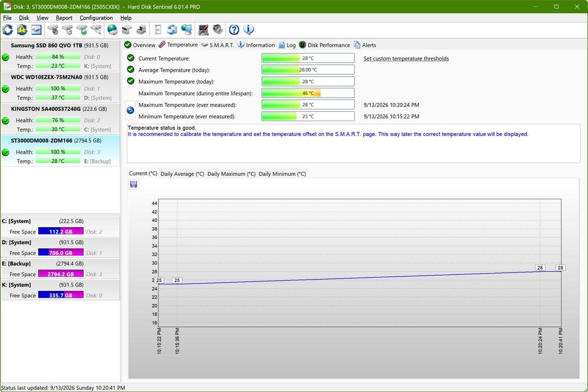
Task: Click the green check icon of Samsung SSD
Action: (x=6, y=57)
